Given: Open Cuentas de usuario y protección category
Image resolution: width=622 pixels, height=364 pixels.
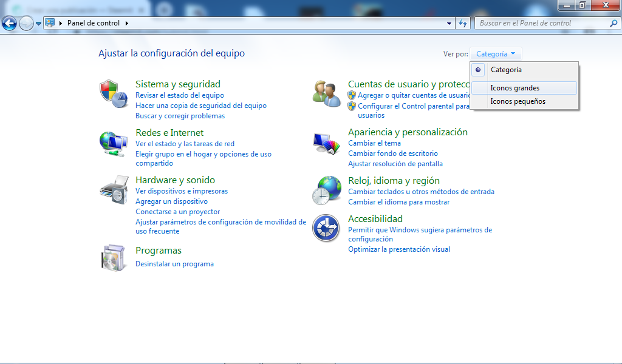Looking at the screenshot, I should click(409, 84).
